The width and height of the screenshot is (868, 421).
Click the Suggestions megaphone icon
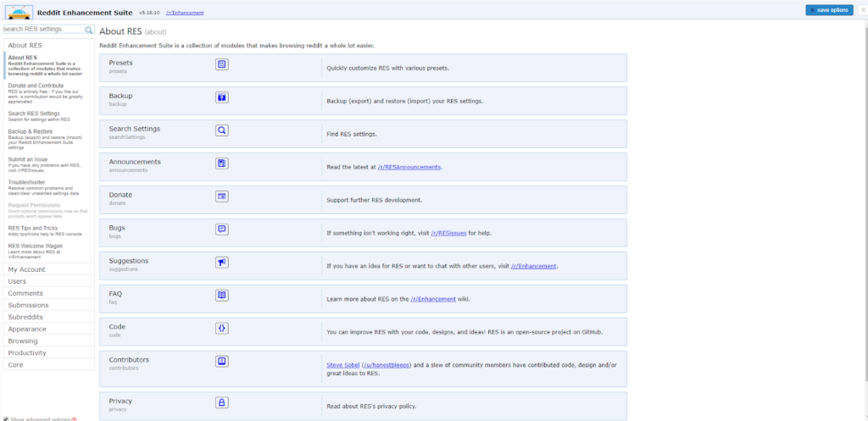pos(221,263)
